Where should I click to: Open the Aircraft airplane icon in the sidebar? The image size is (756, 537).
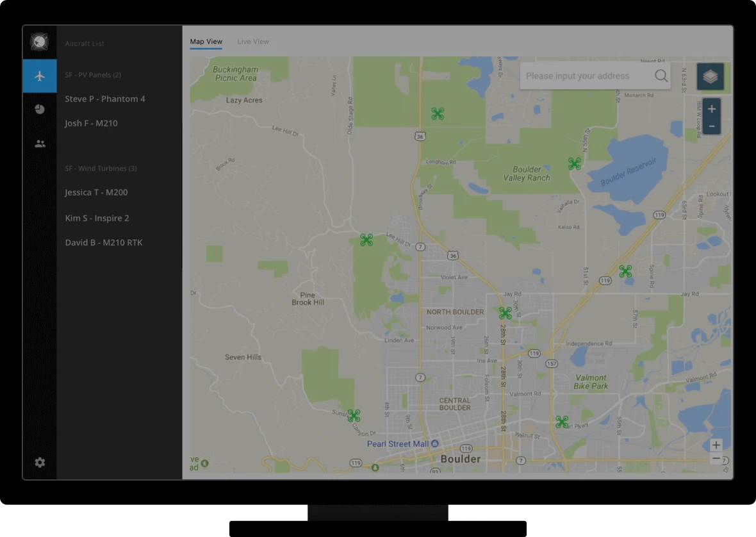[40, 76]
